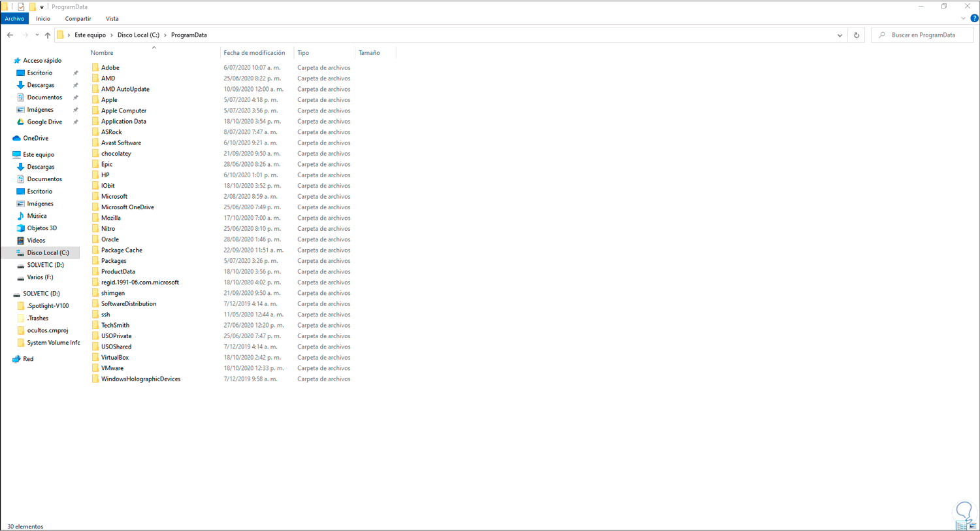Collapse the ribbon using the up chevron
Screen dimensions: 980x531
tap(964, 18)
